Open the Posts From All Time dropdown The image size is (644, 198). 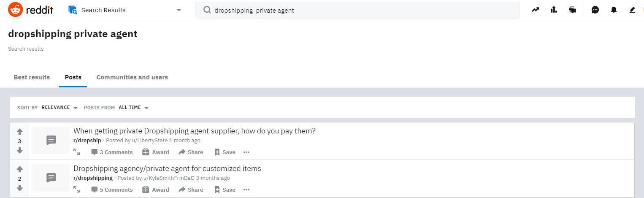[x=133, y=108]
